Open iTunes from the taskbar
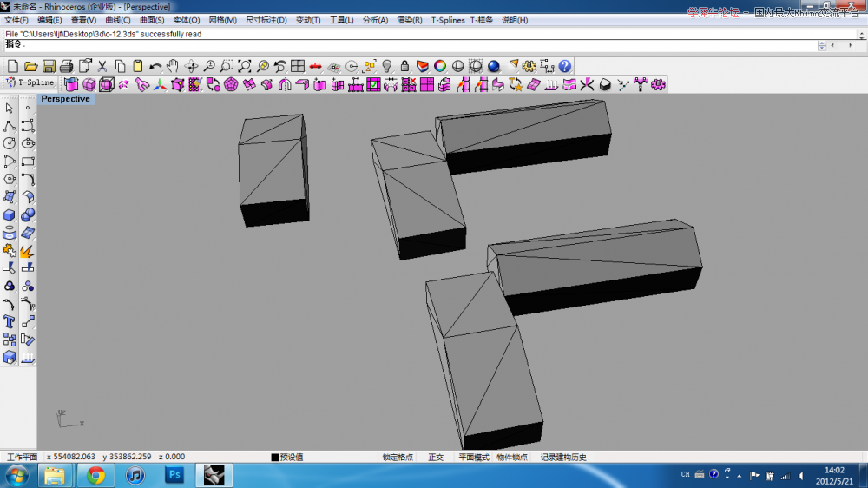Viewport: 868px width, 488px height. (135, 475)
